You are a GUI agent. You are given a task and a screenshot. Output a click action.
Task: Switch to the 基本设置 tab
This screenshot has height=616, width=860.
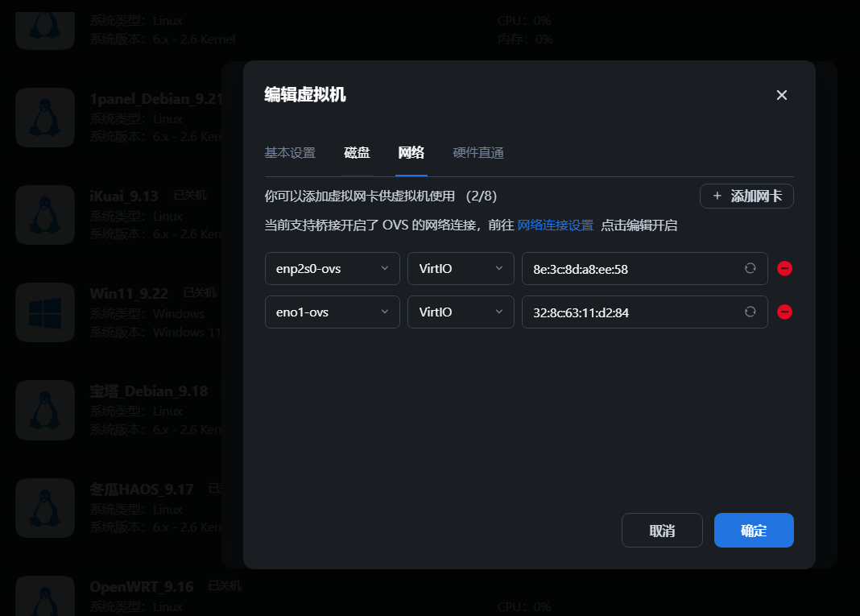[x=290, y=152]
